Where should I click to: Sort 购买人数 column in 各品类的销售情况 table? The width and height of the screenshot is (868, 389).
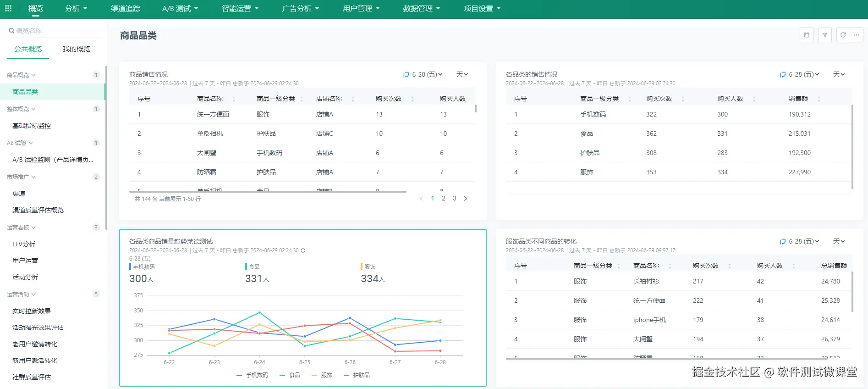754,99
